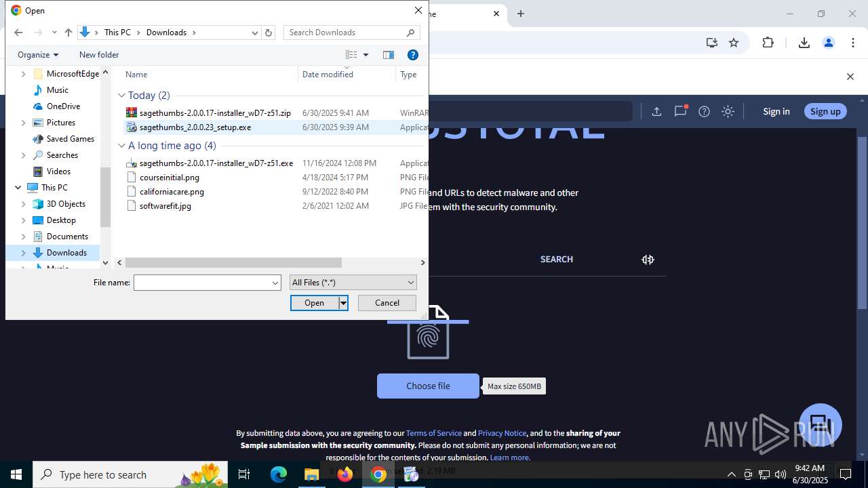This screenshot has width=868, height=488.
Task: Open VirusTotal help icon
Action: [x=704, y=112]
